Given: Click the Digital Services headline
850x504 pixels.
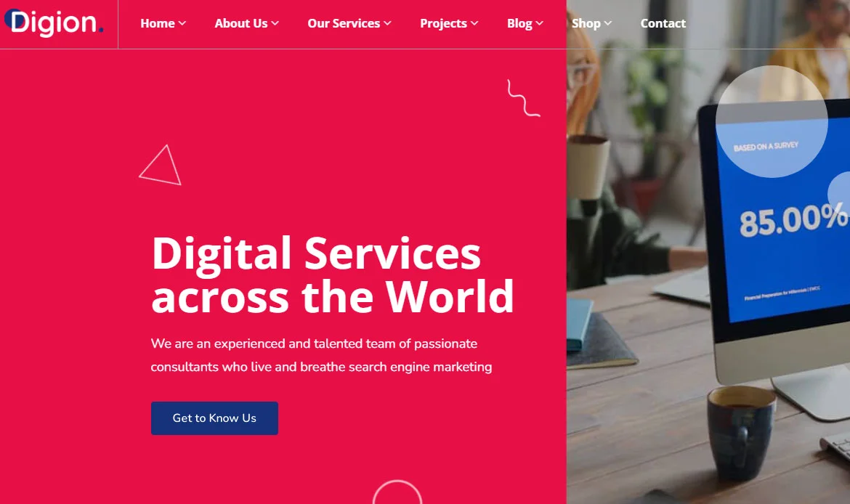Looking at the screenshot, I should [x=332, y=275].
